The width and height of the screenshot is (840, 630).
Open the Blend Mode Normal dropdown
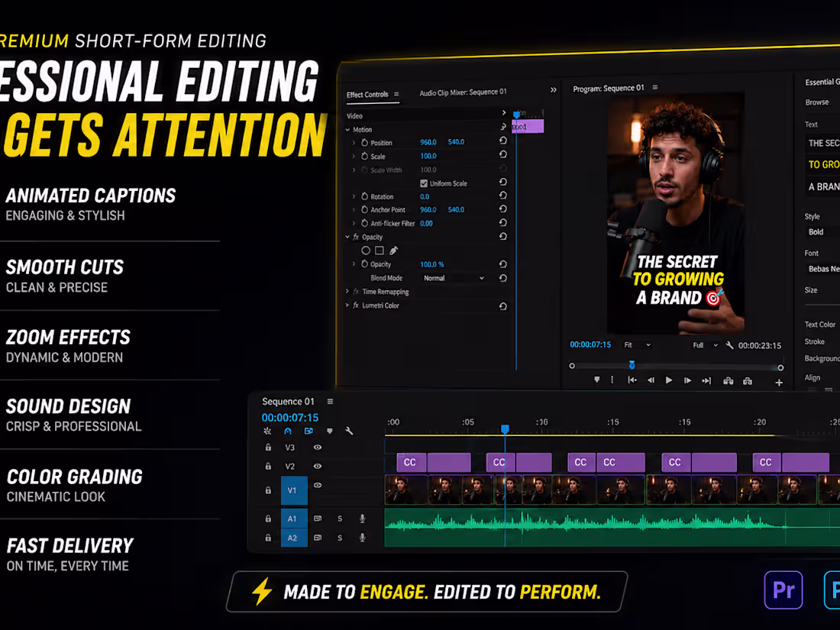pos(453,278)
